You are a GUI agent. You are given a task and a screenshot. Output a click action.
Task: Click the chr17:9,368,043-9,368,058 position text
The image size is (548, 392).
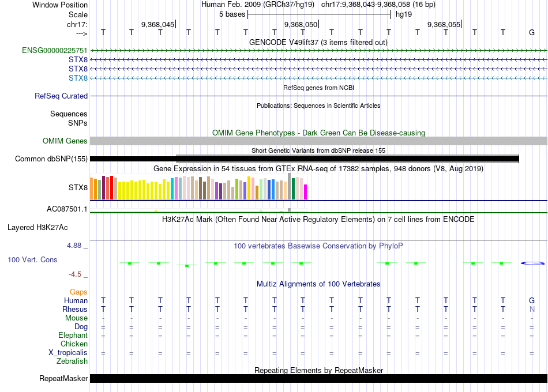pyautogui.click(x=378, y=5)
